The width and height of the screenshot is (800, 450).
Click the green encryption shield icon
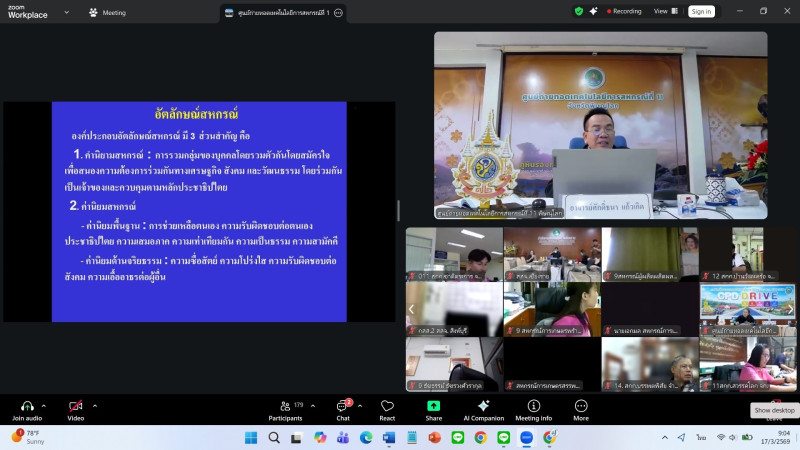[578, 12]
